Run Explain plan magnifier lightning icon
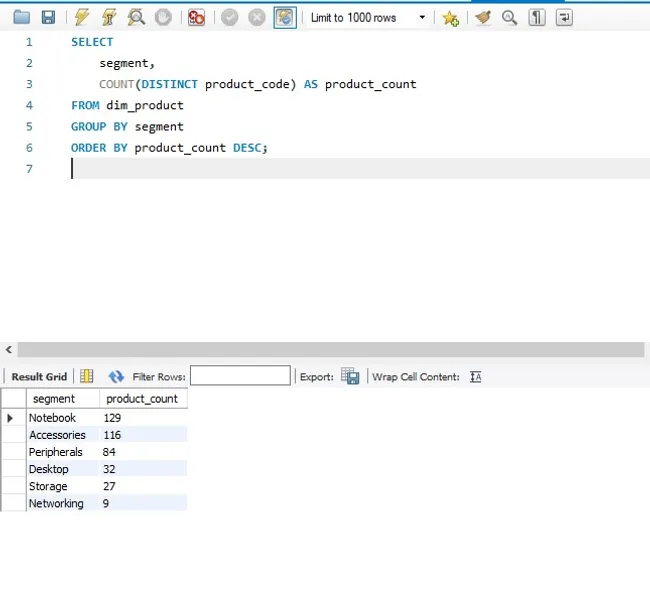Image resolution: width=650 pixels, height=612 pixels. click(x=136, y=17)
